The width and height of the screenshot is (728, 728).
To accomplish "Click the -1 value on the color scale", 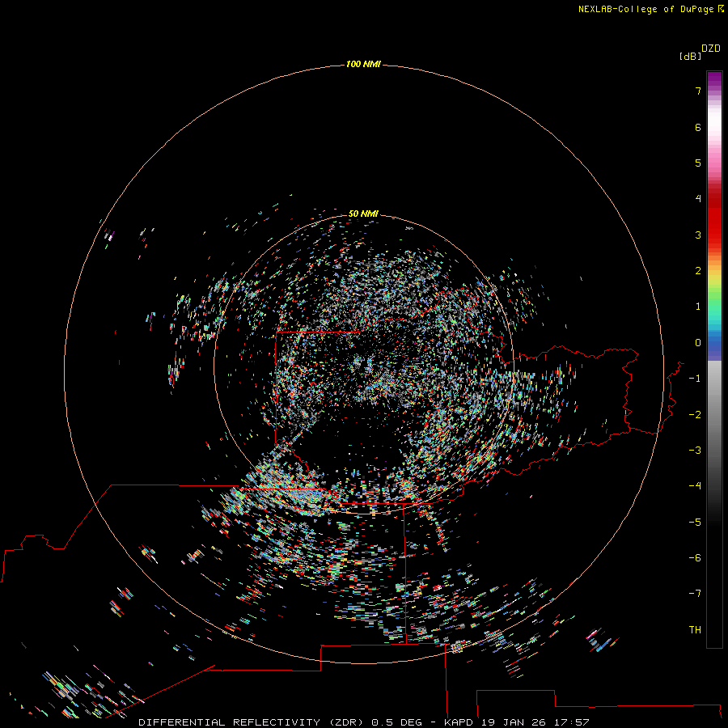I will point(695,379).
